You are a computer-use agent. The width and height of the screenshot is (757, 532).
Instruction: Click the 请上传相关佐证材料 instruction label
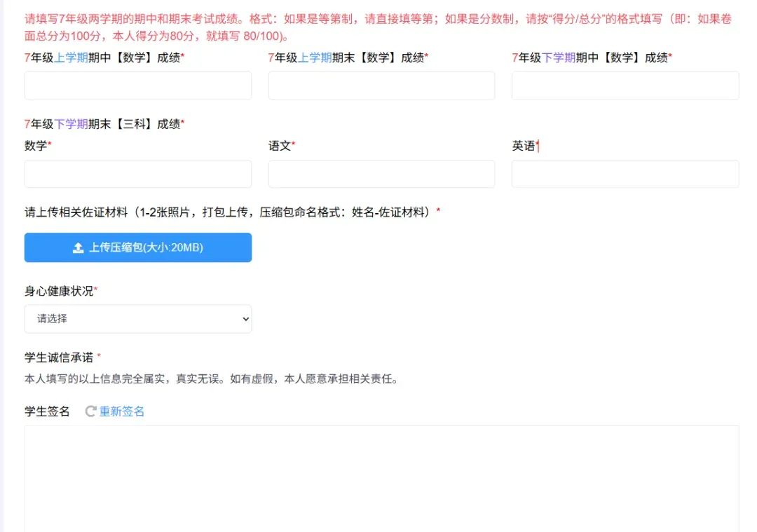pyautogui.click(x=232, y=212)
